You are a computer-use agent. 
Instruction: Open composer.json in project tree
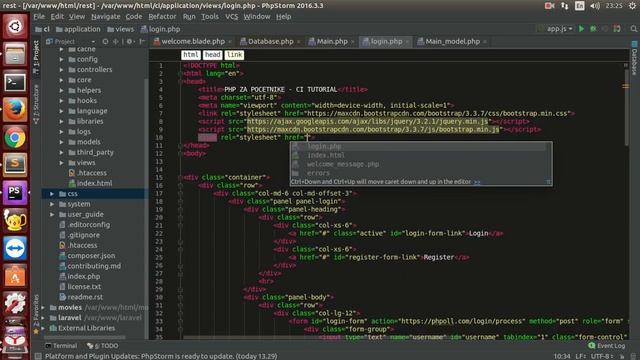tap(91, 256)
